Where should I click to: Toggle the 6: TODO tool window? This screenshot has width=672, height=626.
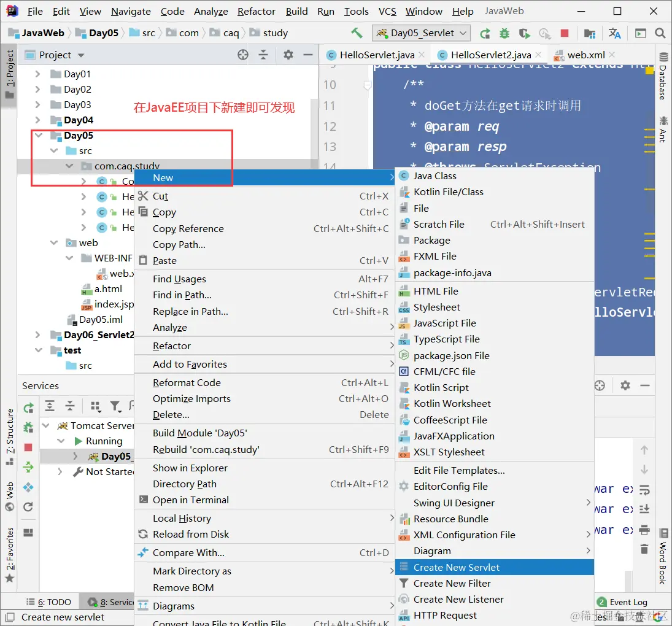click(48, 602)
